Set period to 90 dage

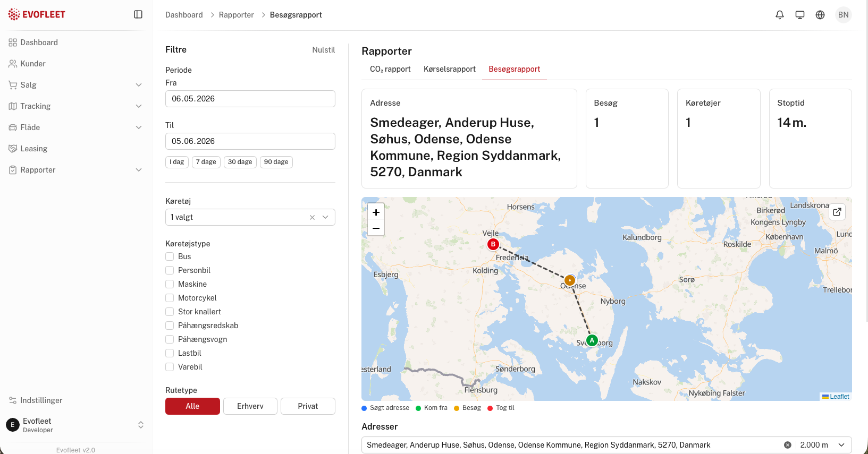point(276,162)
